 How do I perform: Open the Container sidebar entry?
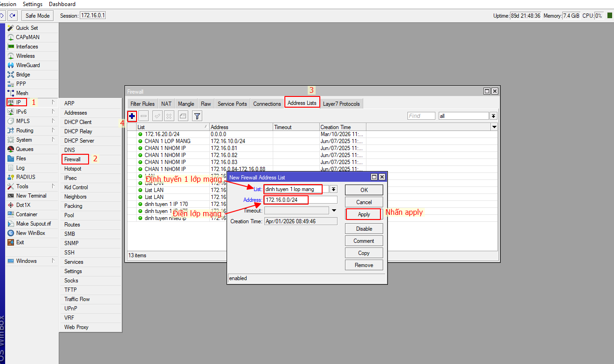coord(27,214)
